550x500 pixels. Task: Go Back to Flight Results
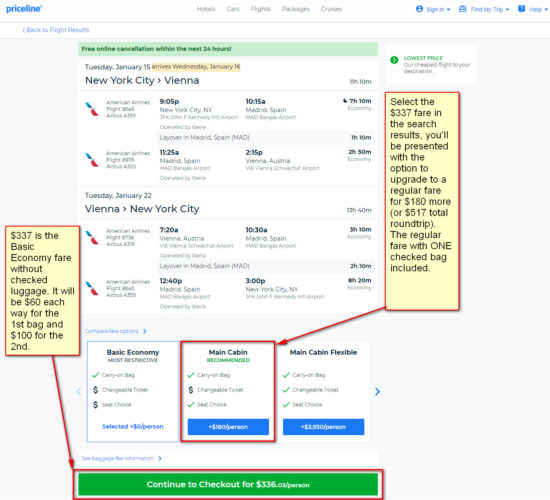click(x=56, y=30)
